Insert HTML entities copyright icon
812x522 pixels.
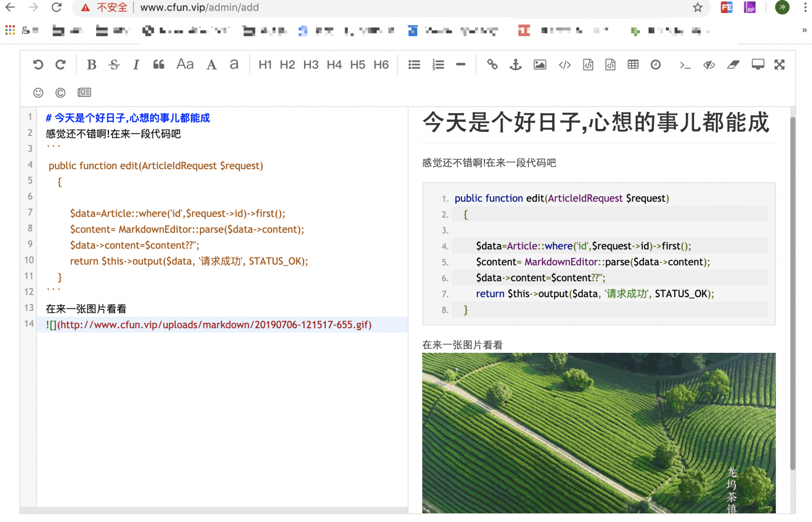60,92
